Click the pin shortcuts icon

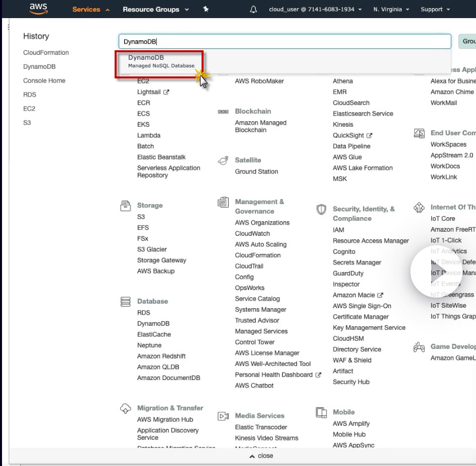pyautogui.click(x=206, y=9)
